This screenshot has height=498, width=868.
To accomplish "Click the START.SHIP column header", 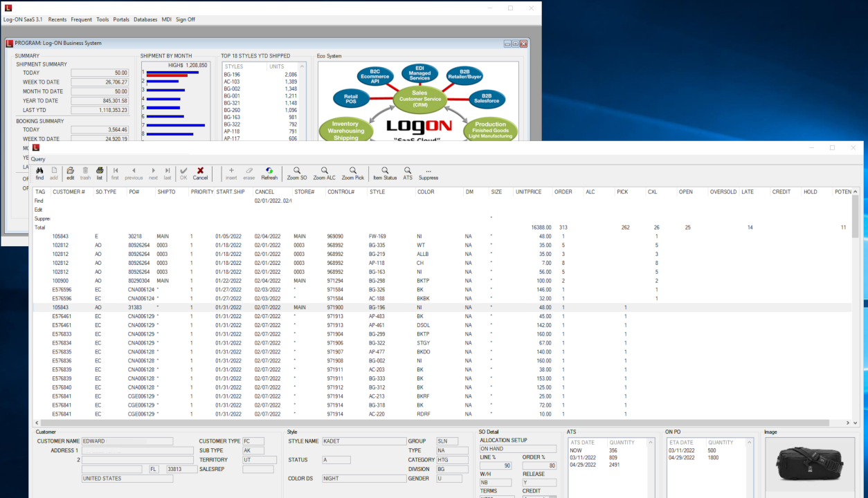I will pyautogui.click(x=230, y=192).
